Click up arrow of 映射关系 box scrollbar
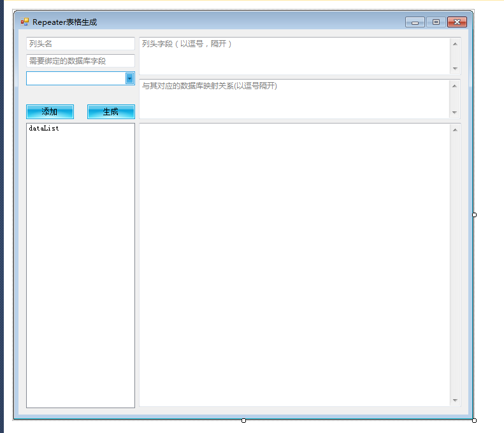Screen dimensions: 504x433 (454, 86)
